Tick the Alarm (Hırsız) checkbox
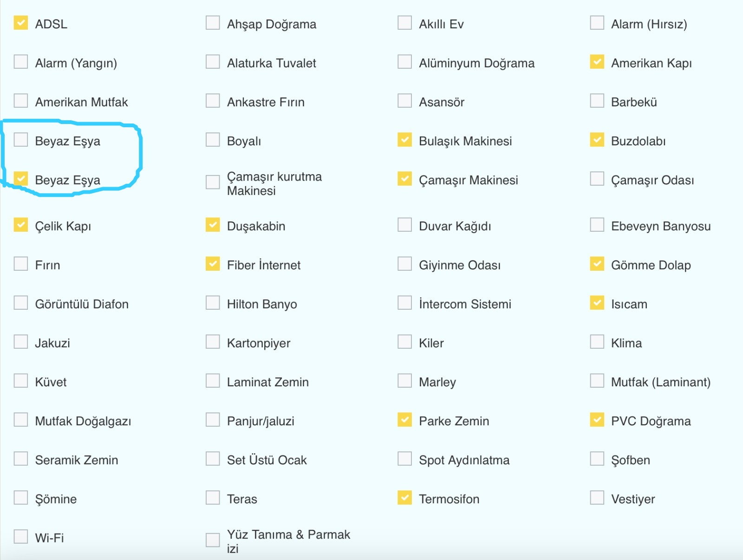The image size is (743, 560). click(597, 23)
